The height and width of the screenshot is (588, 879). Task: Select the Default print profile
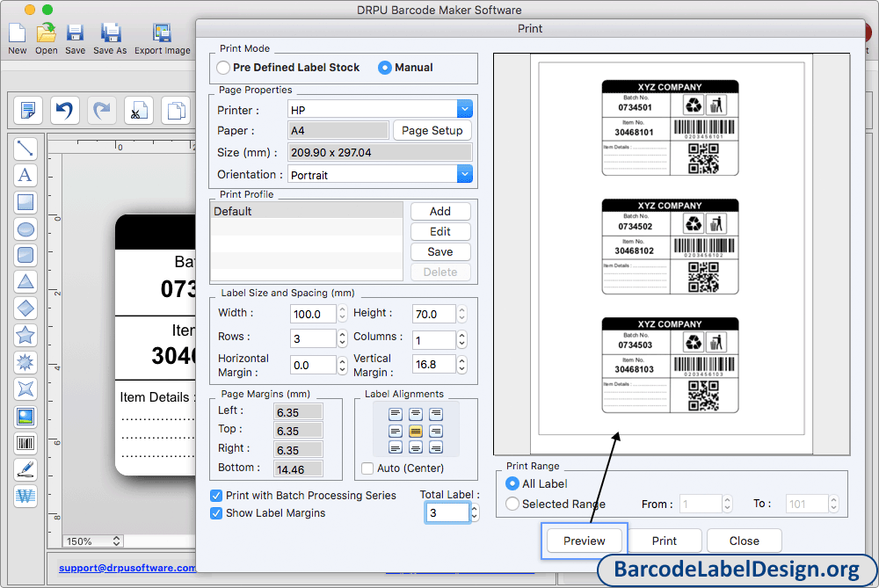click(307, 211)
